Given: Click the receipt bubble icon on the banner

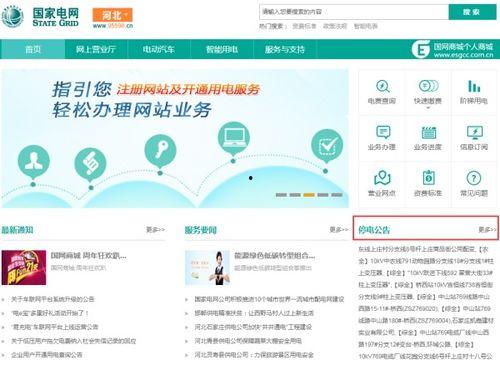Looking at the screenshot, I should click(91, 165).
